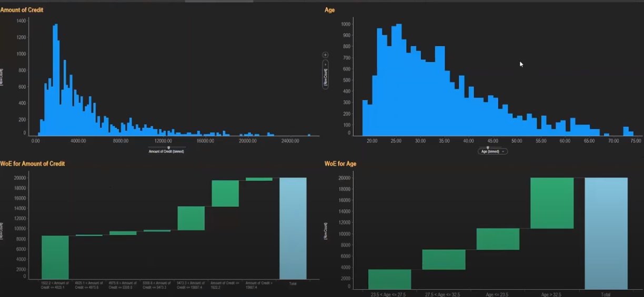Click the 20000.00 tick on Amount of Credit axis
The height and width of the screenshot is (297, 644).
(247, 141)
